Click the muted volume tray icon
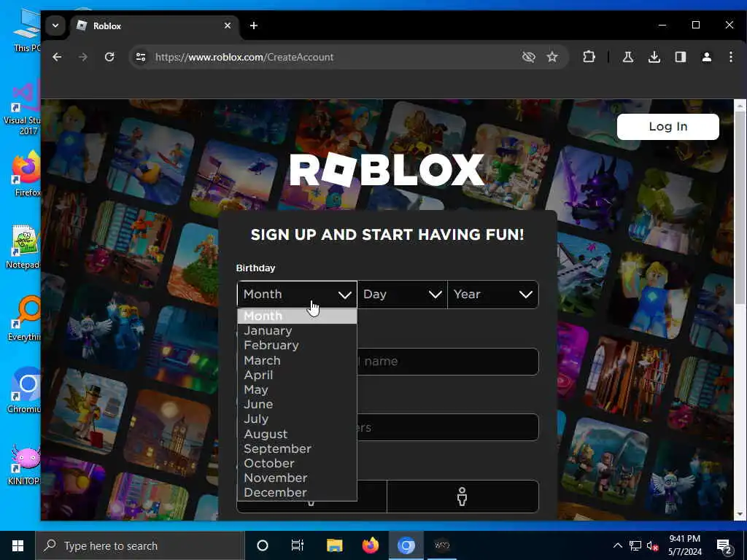747x560 pixels. coord(652,545)
